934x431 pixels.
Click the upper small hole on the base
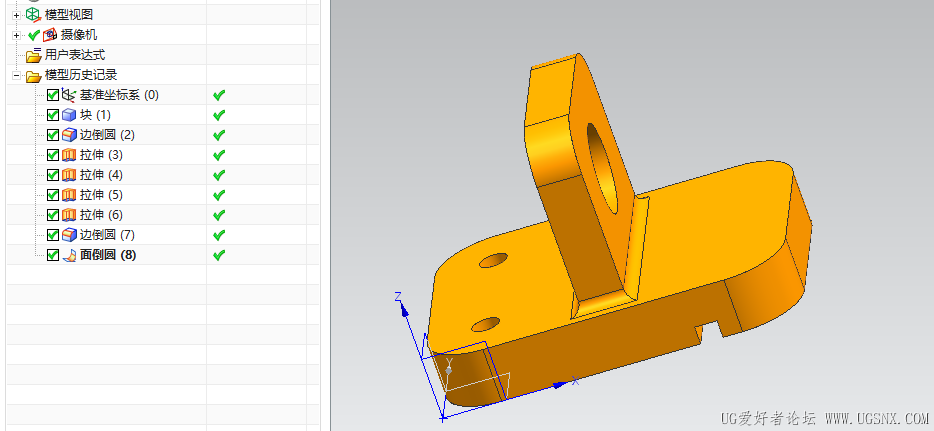pos(493,260)
